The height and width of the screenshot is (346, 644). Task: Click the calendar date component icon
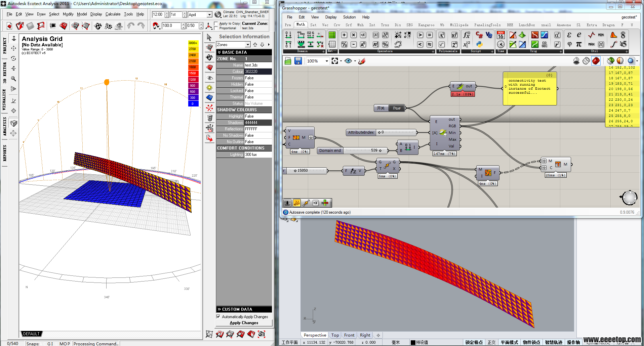click(501, 35)
